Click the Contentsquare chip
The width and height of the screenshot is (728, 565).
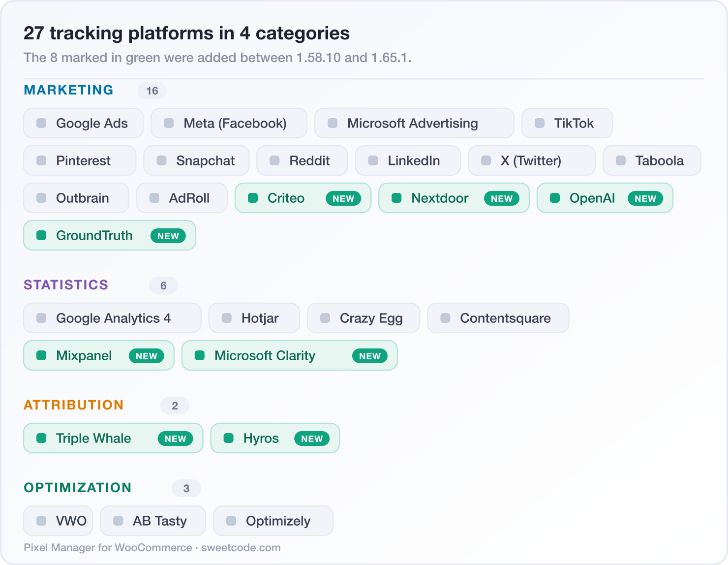498,318
